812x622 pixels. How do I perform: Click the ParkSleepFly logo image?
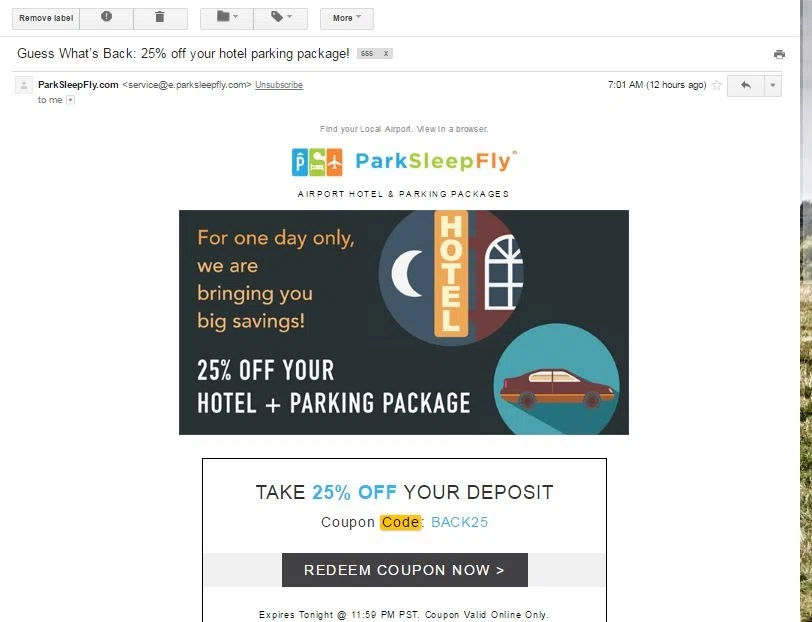(x=404, y=162)
